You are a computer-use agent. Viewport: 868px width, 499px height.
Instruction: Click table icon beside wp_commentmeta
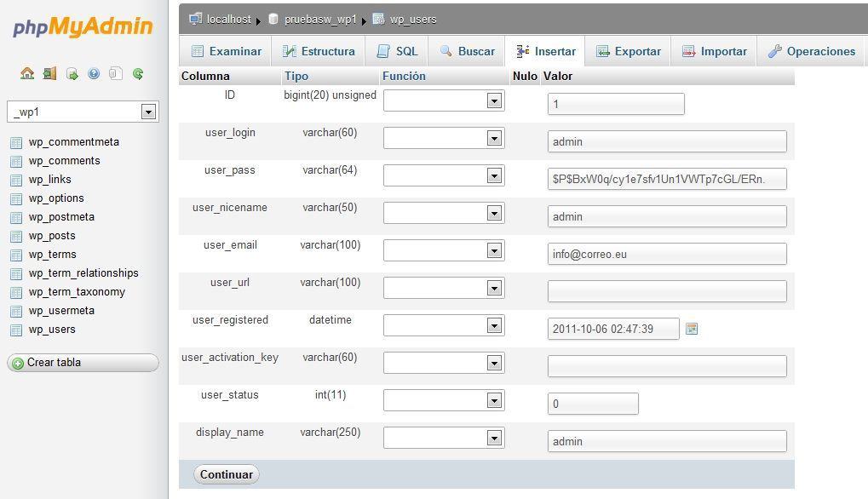pyautogui.click(x=16, y=143)
